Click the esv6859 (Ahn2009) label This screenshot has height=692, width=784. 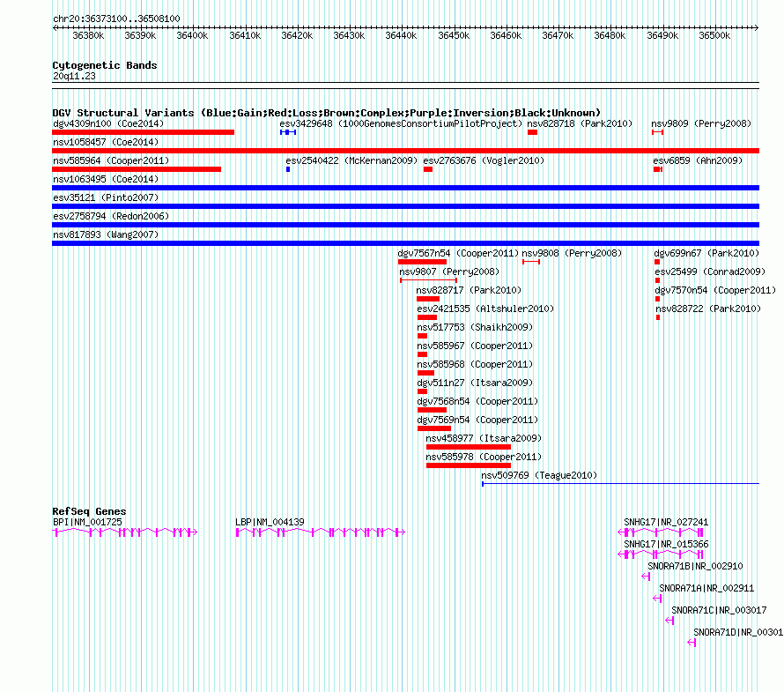point(698,160)
